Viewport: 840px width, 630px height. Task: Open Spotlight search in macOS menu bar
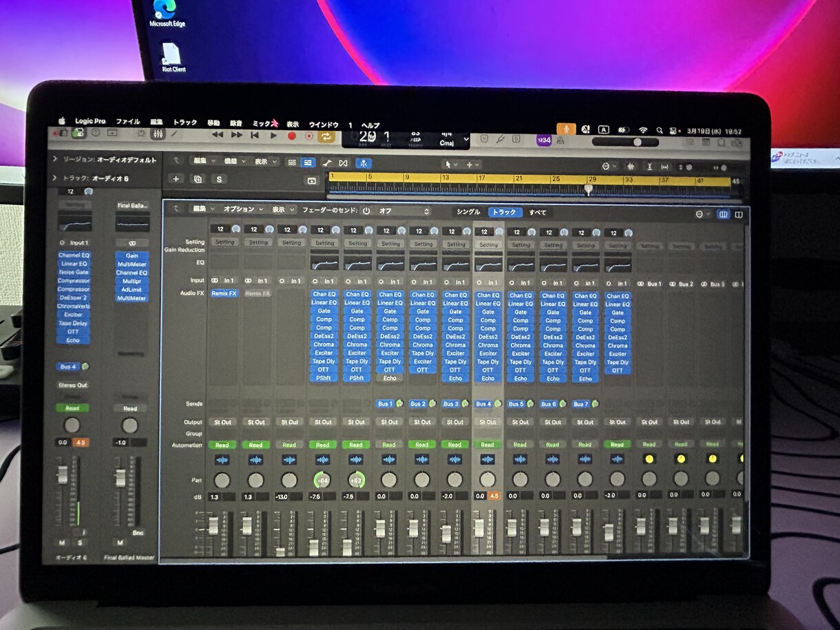(x=660, y=129)
